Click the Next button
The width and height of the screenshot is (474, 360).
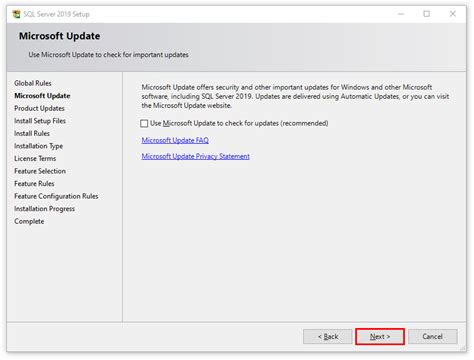[x=380, y=337]
